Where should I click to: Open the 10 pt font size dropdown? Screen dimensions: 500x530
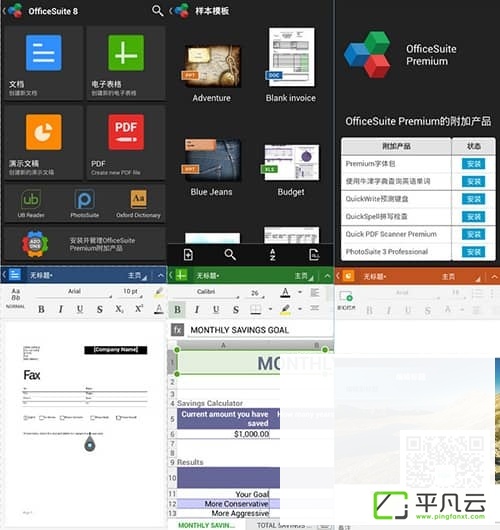[130, 292]
